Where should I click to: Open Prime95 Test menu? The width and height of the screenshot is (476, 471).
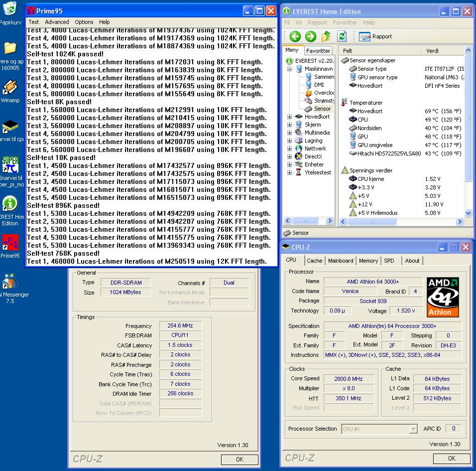coord(34,22)
